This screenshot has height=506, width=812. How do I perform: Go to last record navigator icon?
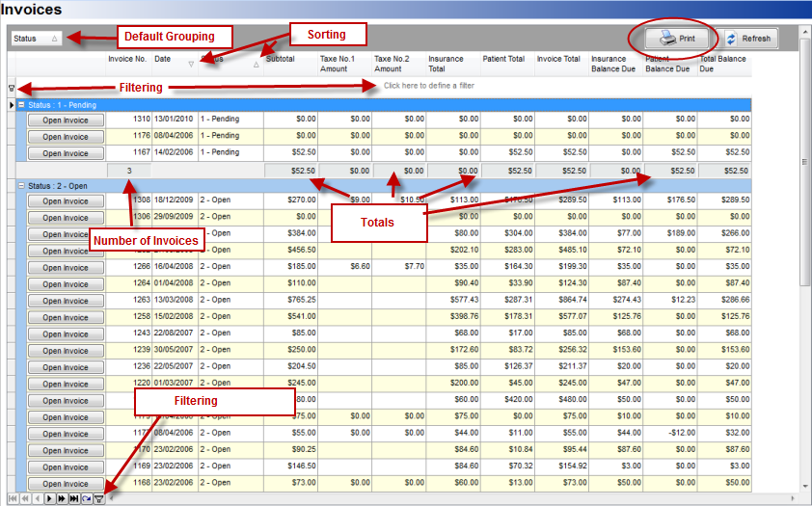(x=74, y=498)
